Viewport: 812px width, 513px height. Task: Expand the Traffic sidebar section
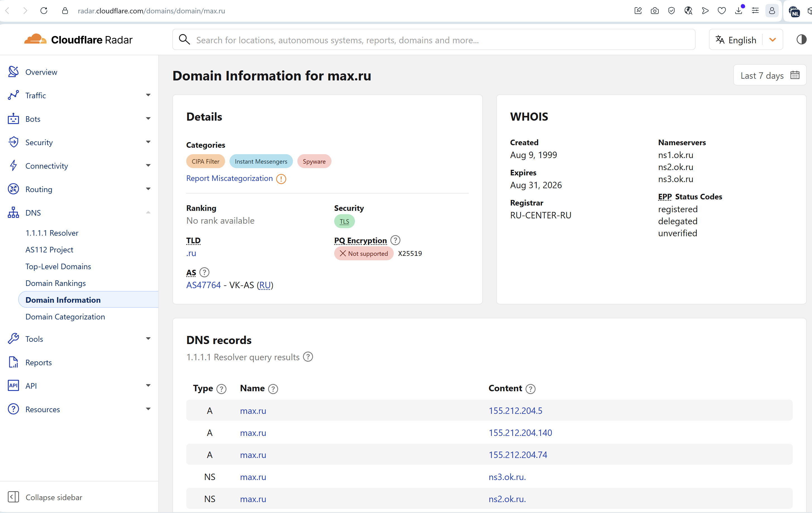coord(148,95)
